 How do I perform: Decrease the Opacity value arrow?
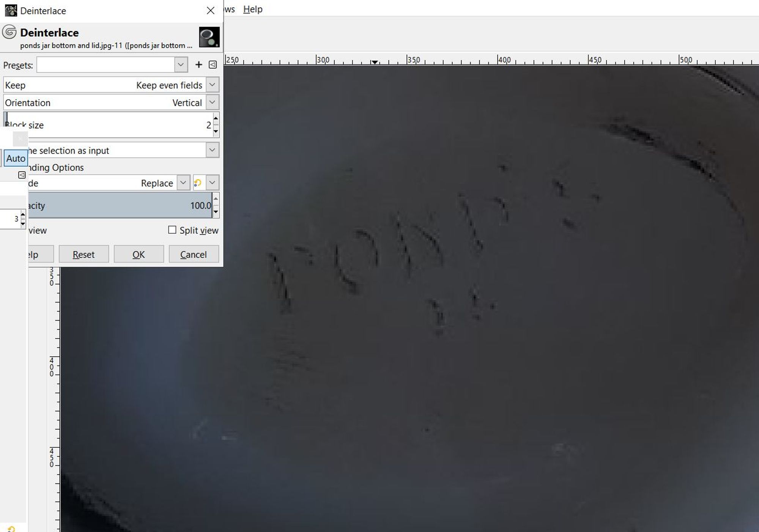(x=216, y=212)
